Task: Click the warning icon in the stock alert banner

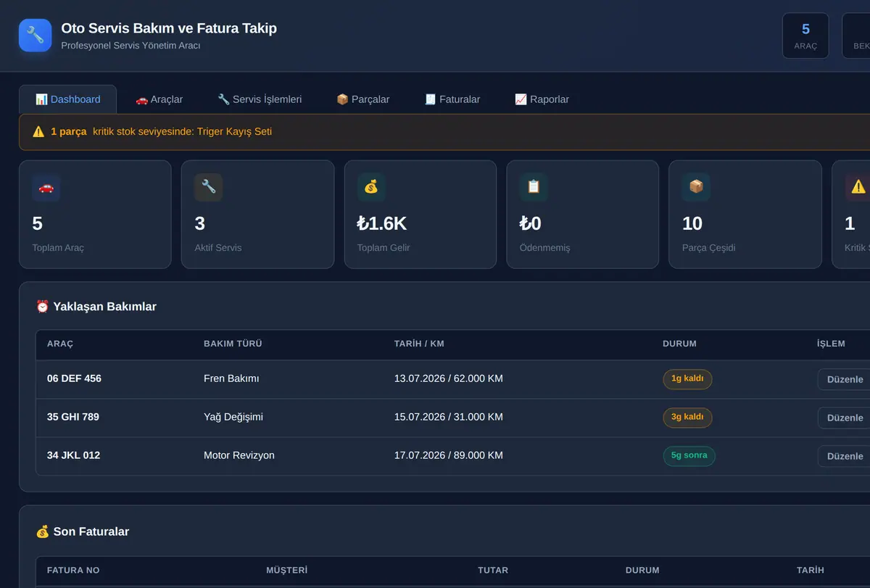Action: (38, 132)
